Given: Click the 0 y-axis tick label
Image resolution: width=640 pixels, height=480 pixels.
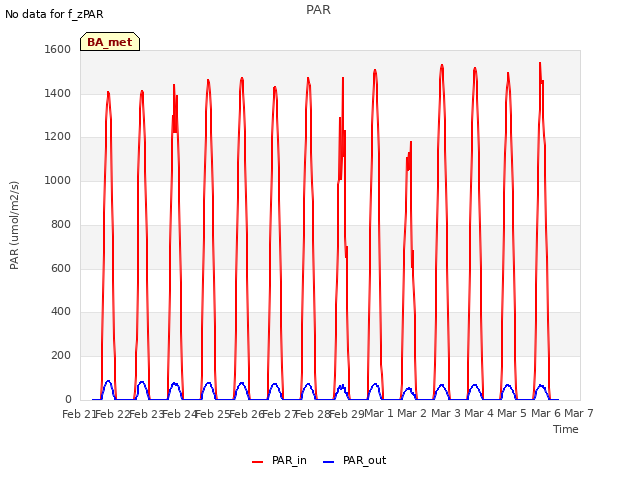Looking at the screenshot, I should tap(68, 399).
